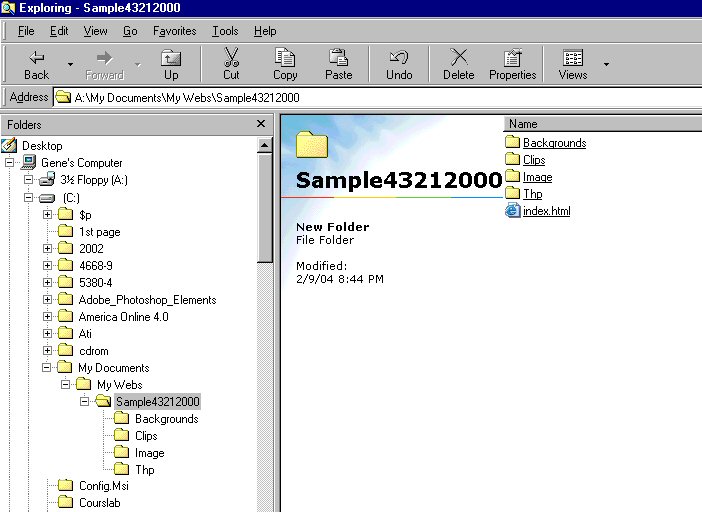Go Up one folder level
The height and width of the screenshot is (512, 702).
point(171,64)
